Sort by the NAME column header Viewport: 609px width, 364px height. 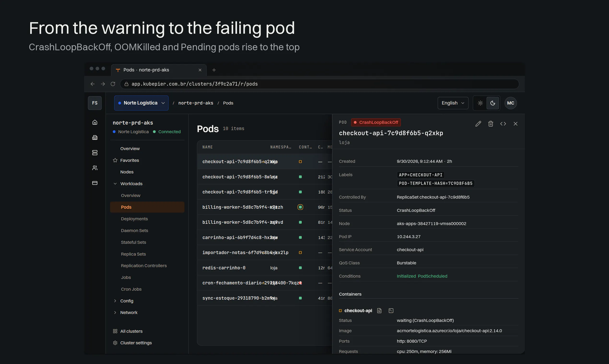207,147
